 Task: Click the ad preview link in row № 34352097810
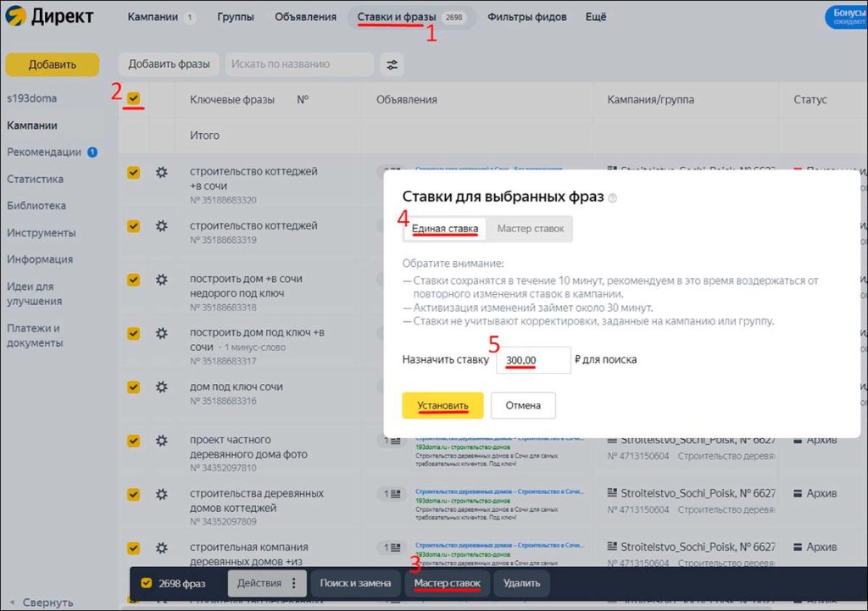[500, 440]
